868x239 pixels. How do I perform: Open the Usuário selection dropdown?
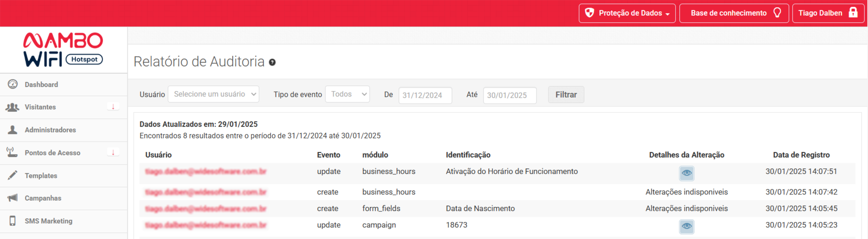click(x=213, y=94)
